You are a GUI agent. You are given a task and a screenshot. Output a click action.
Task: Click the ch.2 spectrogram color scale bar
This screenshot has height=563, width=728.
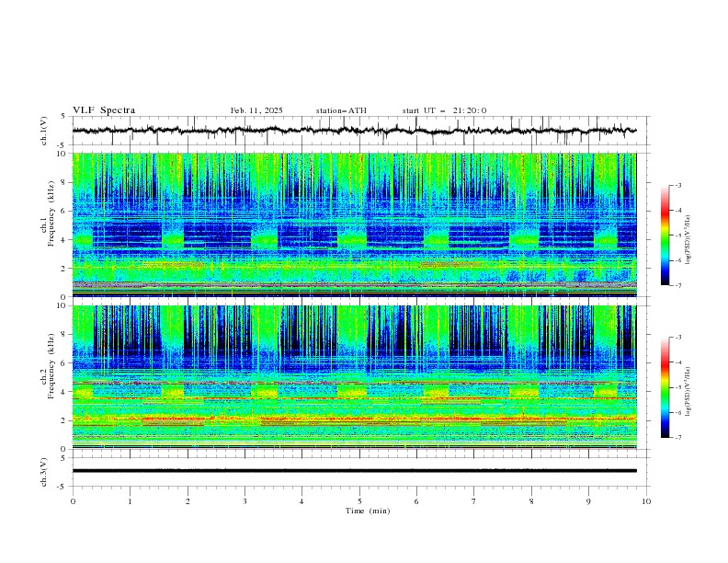coord(665,387)
